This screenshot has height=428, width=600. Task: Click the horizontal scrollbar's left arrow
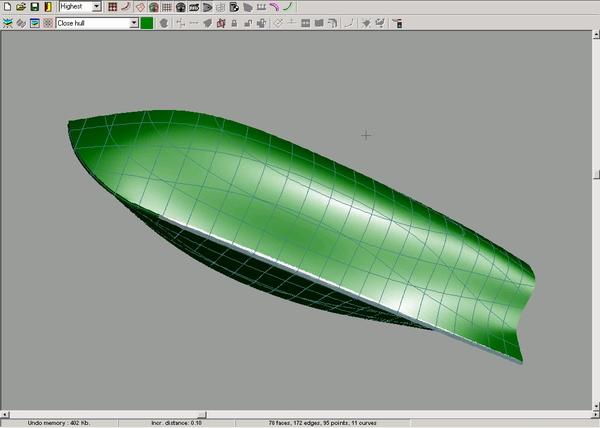pyautogui.click(x=4, y=415)
